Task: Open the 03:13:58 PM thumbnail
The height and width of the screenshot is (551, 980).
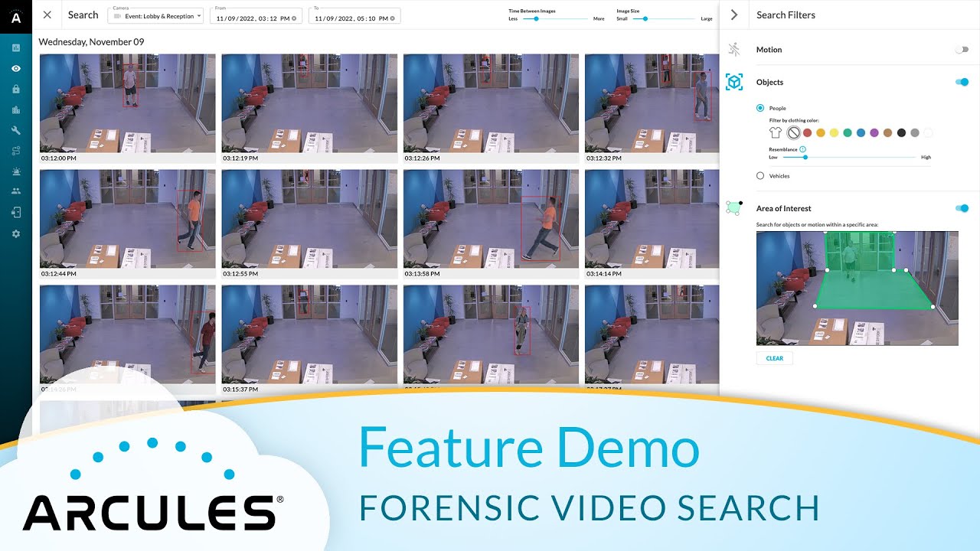Action: coord(492,219)
